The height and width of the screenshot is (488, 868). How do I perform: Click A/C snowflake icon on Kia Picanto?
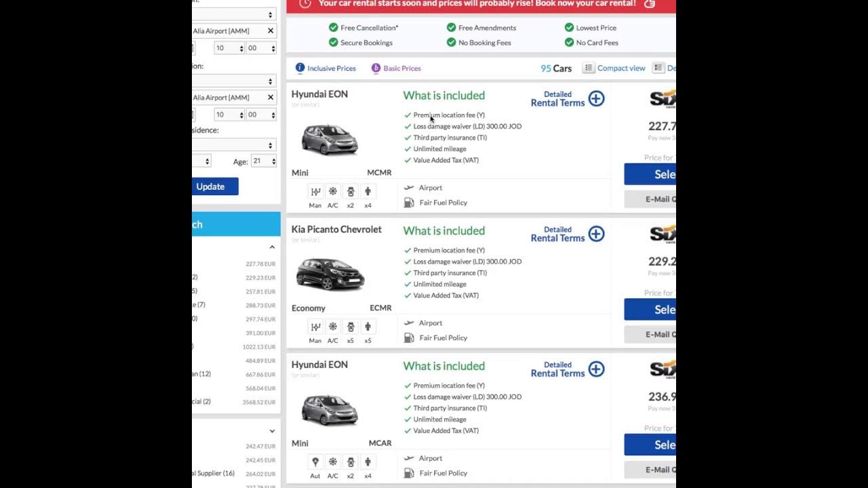333,327
